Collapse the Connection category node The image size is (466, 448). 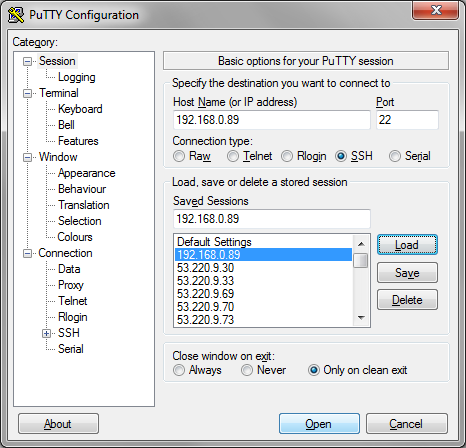pos(27,253)
